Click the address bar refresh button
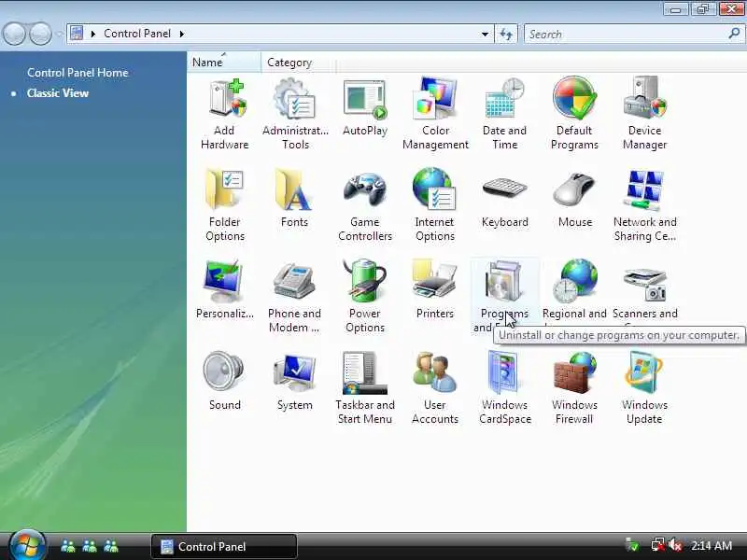This screenshot has height=560, width=747. [506, 34]
